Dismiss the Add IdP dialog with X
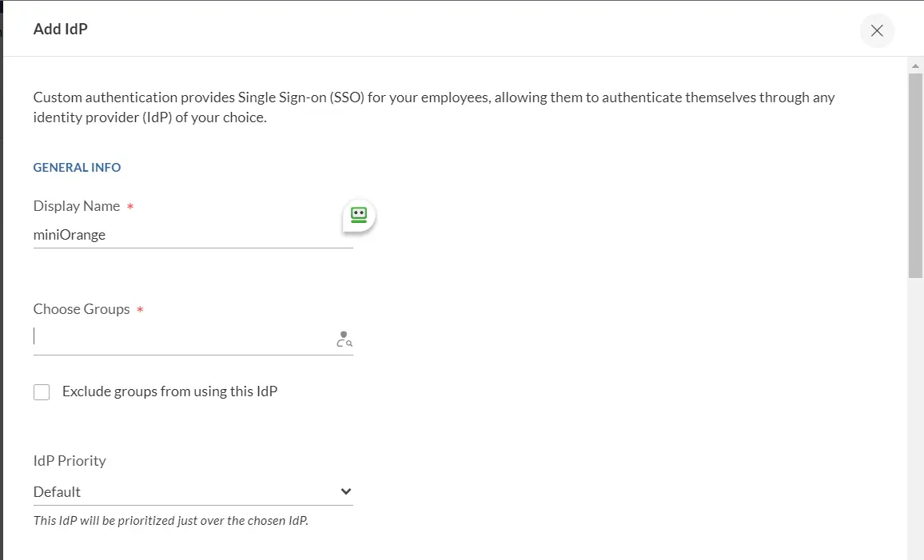The height and width of the screenshot is (560, 924). 877,30
